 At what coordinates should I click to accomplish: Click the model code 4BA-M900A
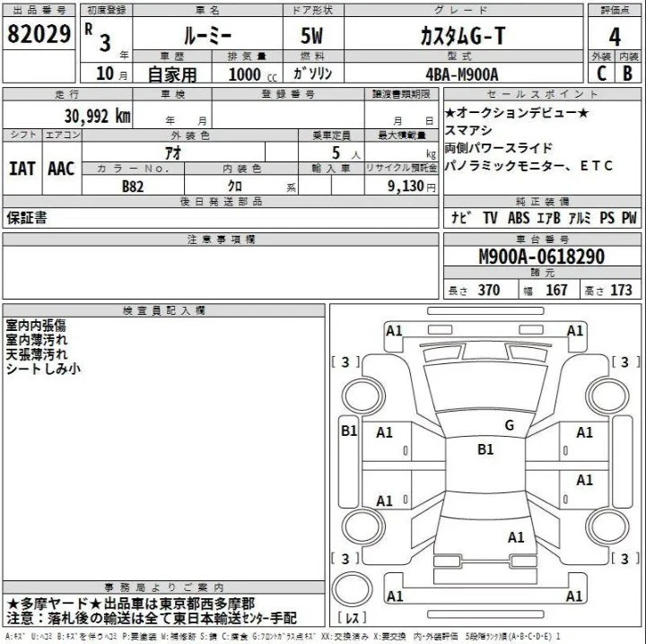point(462,74)
